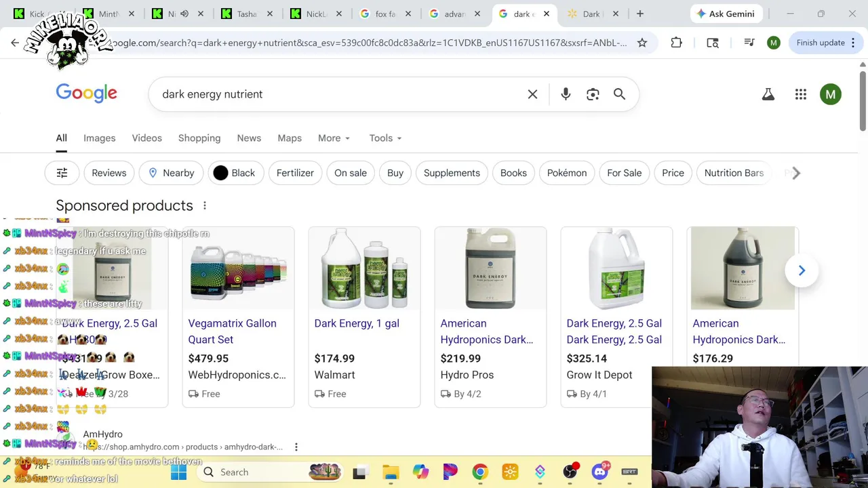Switch to the Shopping results tab
Screen dimensions: 868x488
(199, 138)
